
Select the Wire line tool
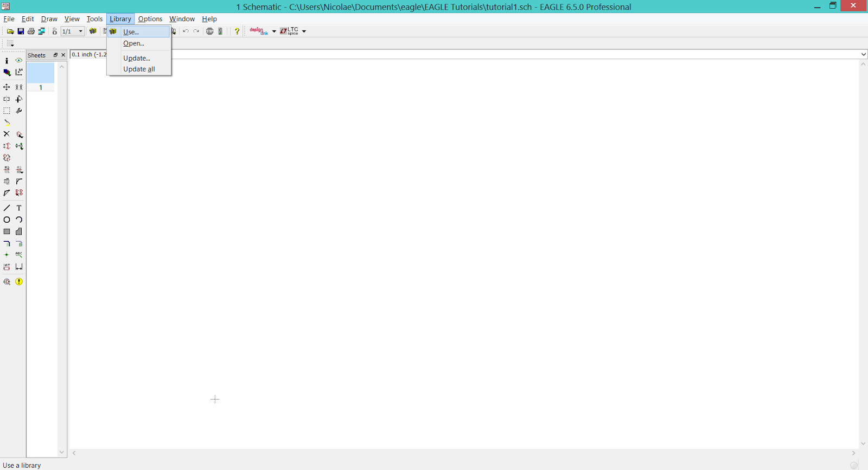click(7, 208)
